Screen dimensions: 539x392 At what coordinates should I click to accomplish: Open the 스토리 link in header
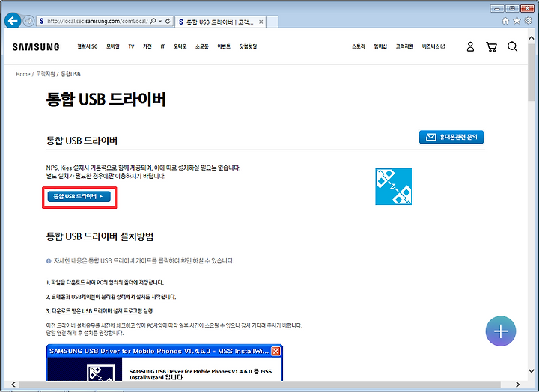pyautogui.click(x=358, y=46)
